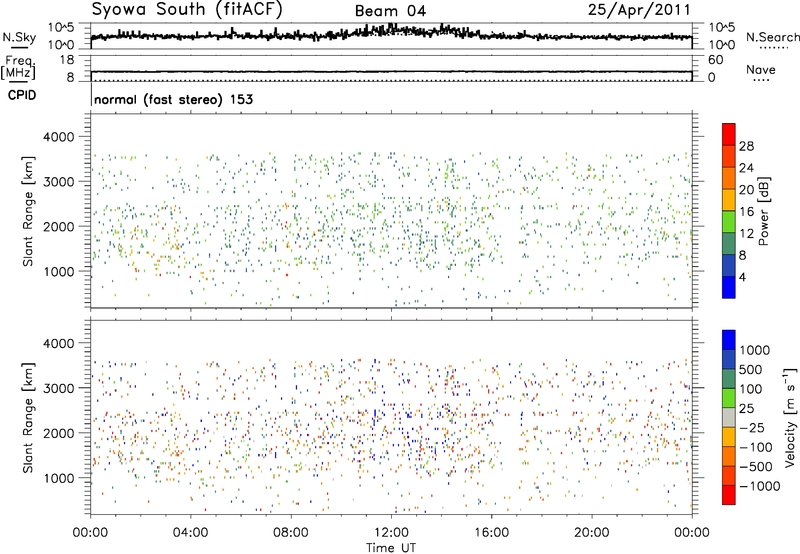Click the noise sky trace line plot
This screenshot has height=554, width=800.
(391, 35)
